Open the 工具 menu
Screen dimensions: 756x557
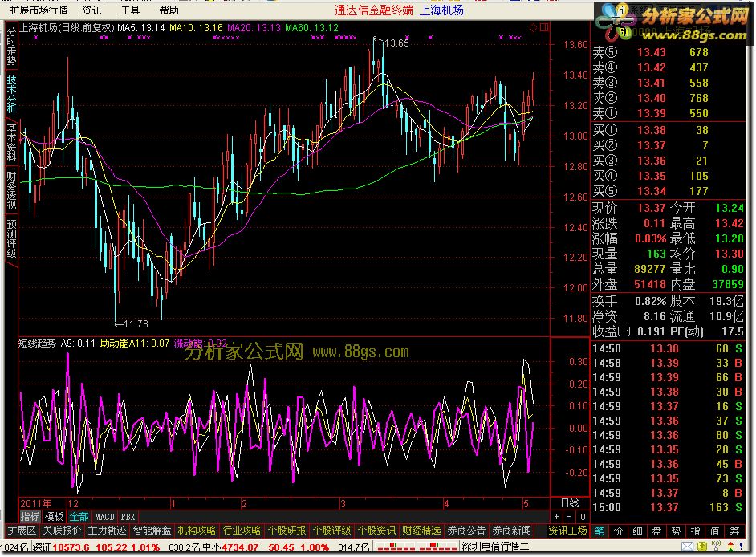tap(130, 10)
